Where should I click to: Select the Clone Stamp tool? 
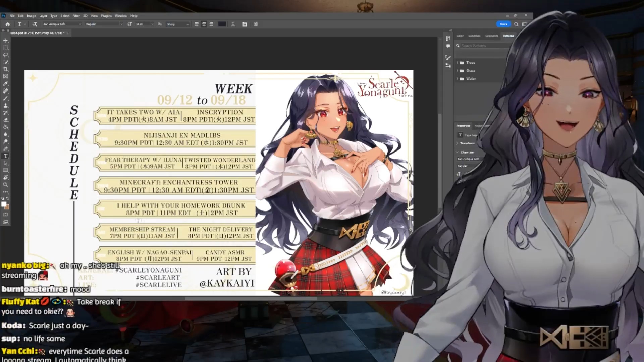click(5, 106)
